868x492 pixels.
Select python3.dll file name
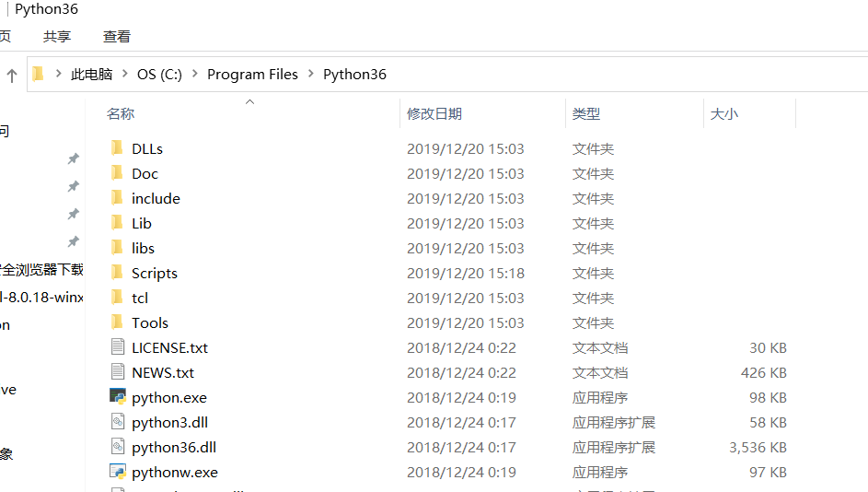click(x=170, y=423)
